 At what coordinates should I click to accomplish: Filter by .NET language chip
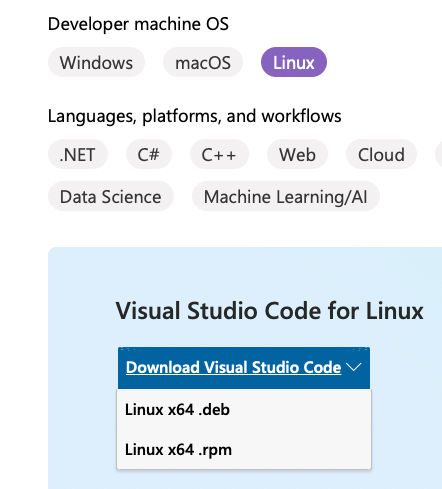78,154
